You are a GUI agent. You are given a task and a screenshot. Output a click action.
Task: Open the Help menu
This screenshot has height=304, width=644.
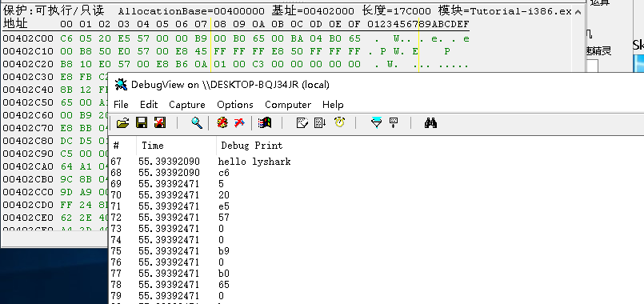(x=333, y=104)
